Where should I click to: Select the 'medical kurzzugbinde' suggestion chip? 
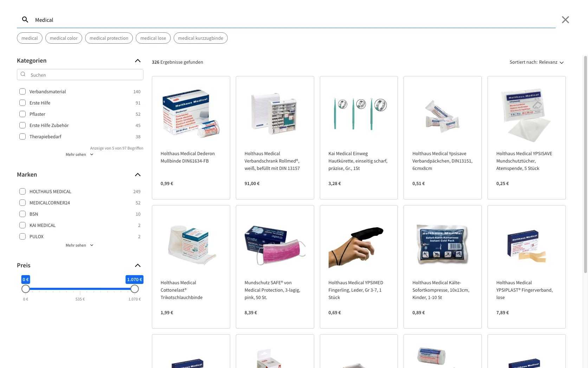pos(201,38)
